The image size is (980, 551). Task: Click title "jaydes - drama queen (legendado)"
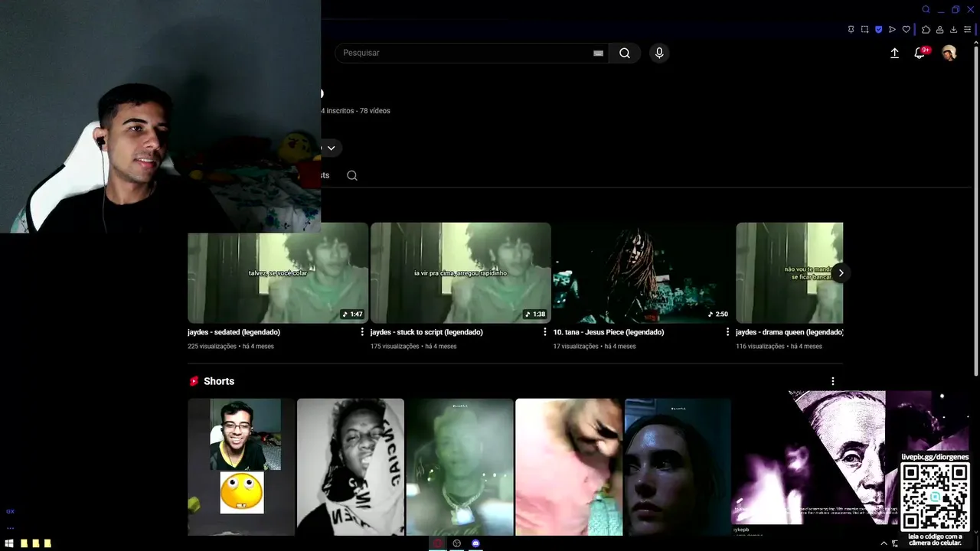(x=789, y=332)
